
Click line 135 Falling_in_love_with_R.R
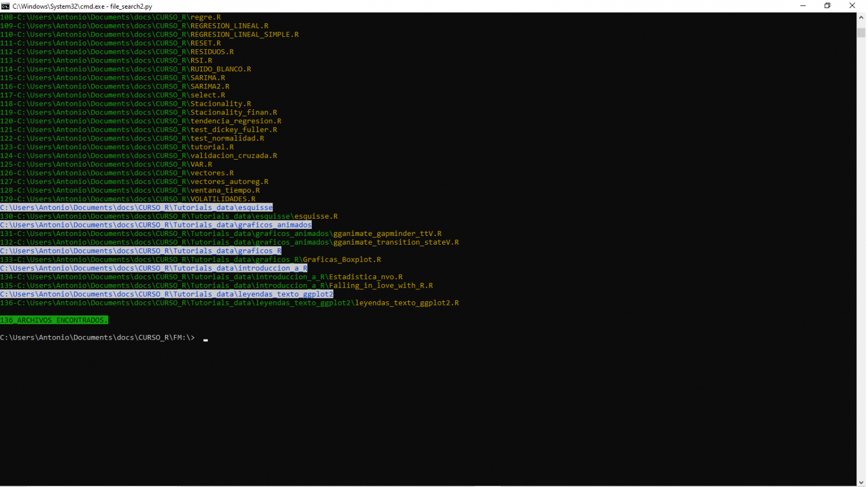(x=216, y=286)
